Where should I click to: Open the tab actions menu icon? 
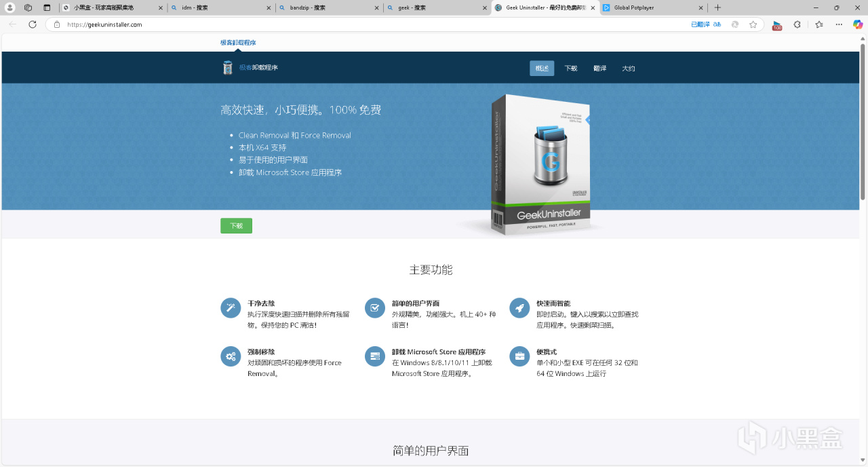pos(47,7)
